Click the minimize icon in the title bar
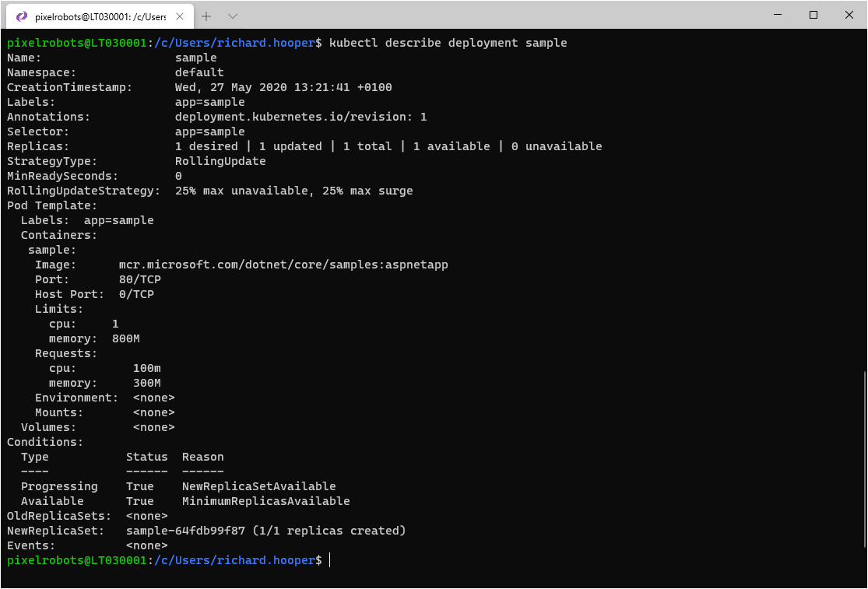This screenshot has height=589, width=868. click(x=777, y=16)
